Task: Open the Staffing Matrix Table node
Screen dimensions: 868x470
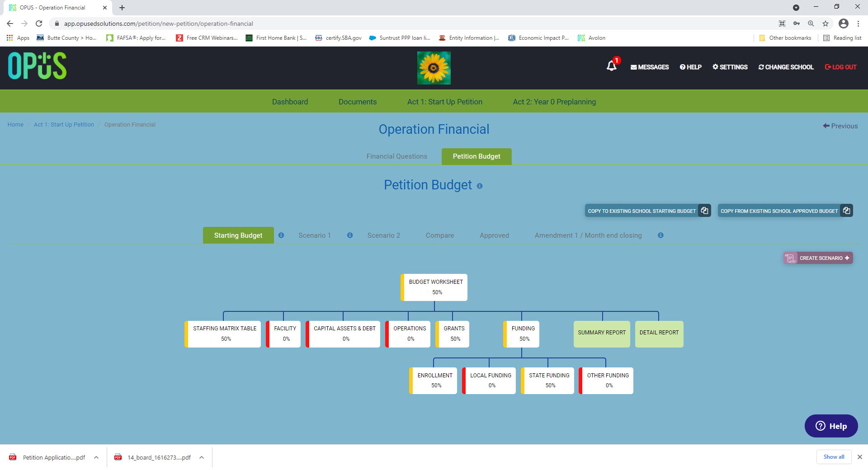Action: click(x=223, y=334)
